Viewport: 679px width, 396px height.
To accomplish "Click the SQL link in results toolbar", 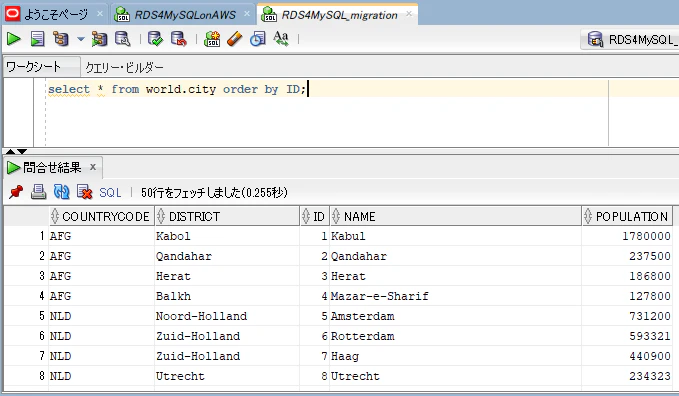I will (x=110, y=192).
